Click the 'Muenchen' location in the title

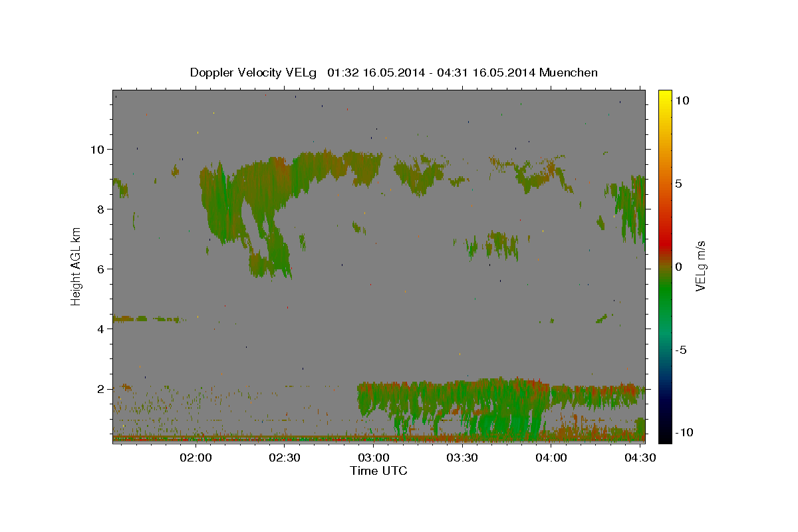569,72
